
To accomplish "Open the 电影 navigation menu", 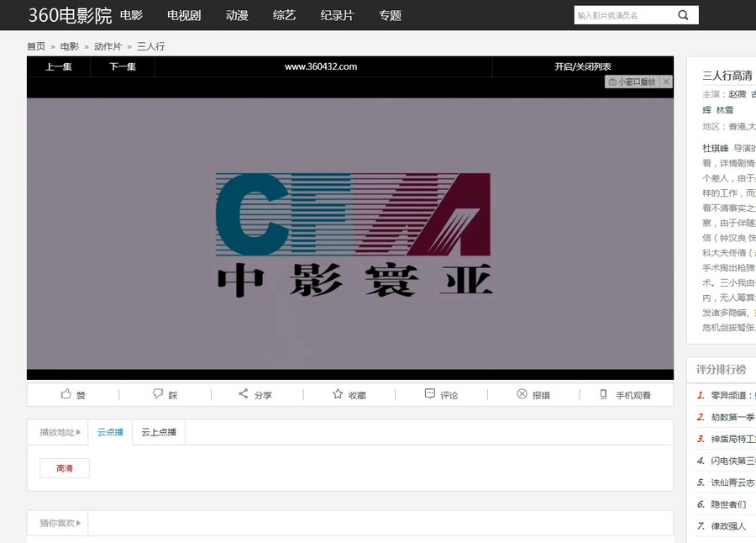I will tap(131, 15).
